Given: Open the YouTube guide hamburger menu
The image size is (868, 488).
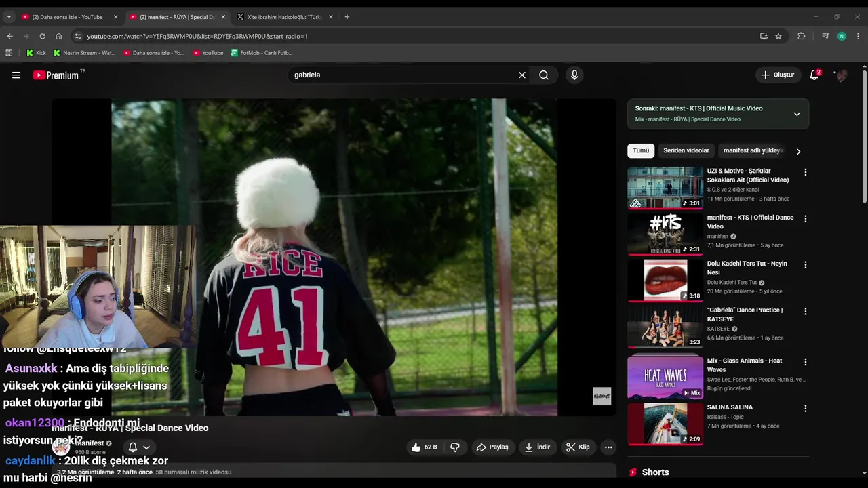Looking at the screenshot, I should (16, 75).
